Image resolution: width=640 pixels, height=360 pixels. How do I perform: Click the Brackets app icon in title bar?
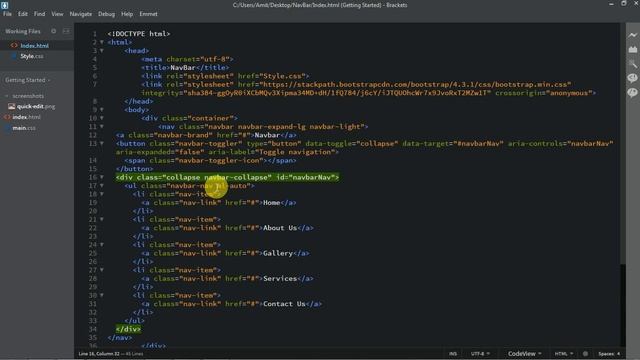point(4,5)
